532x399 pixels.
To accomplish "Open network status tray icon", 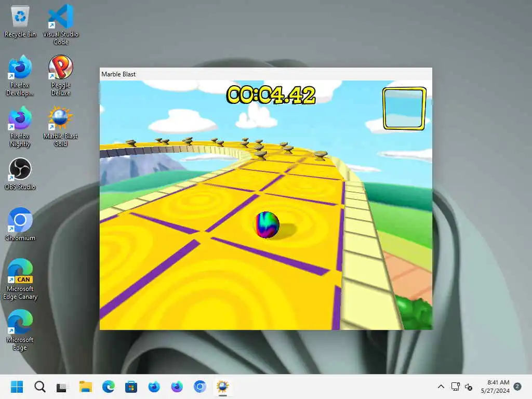I will click(x=455, y=387).
